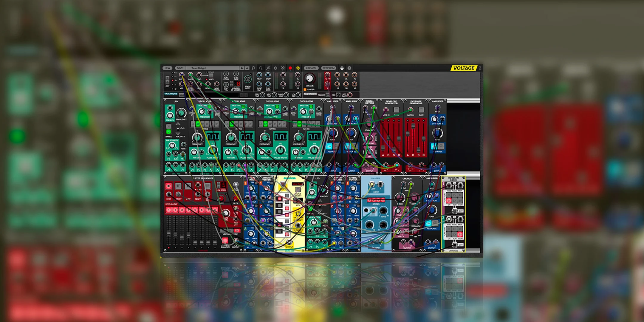Click the REC button in the recording section

tap(338, 95)
